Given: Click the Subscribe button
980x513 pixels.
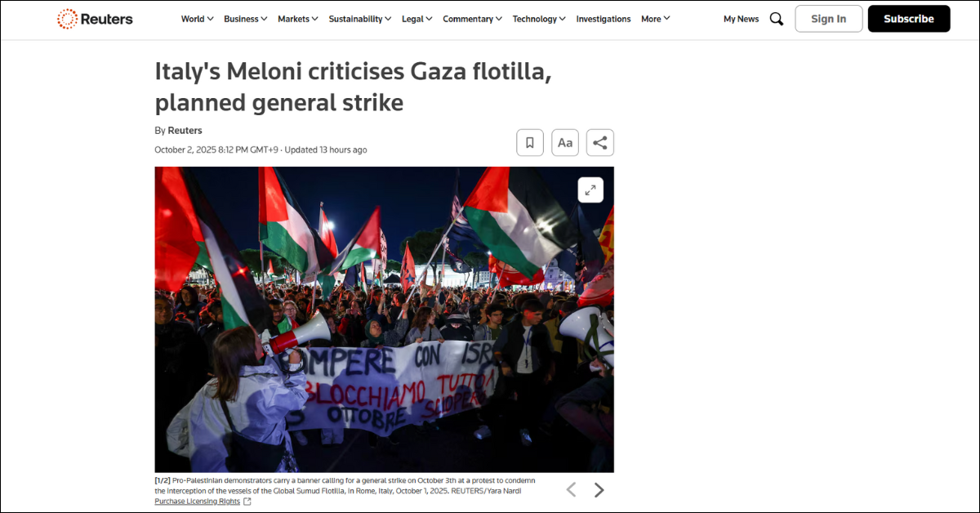Looking at the screenshot, I should [909, 19].
